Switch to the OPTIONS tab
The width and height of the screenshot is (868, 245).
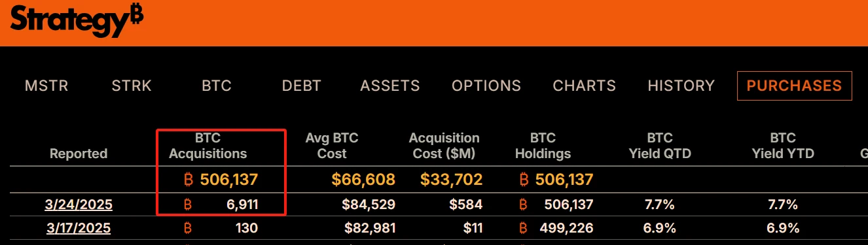(x=486, y=86)
